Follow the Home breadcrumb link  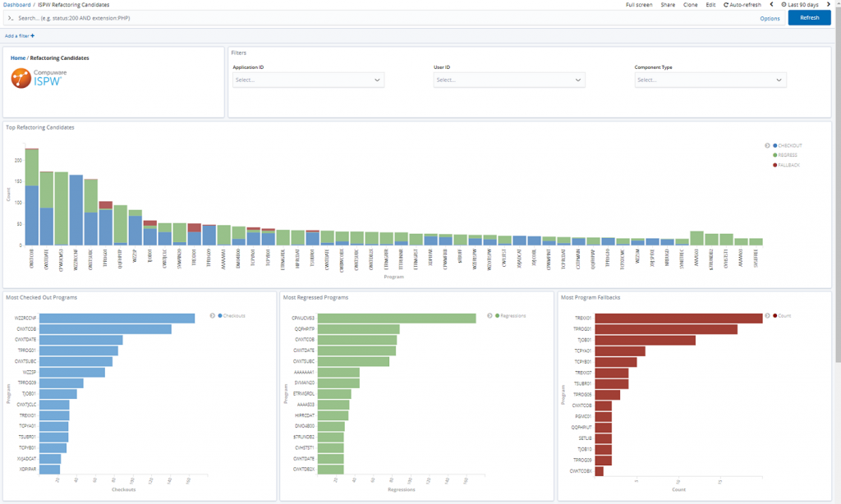point(18,58)
